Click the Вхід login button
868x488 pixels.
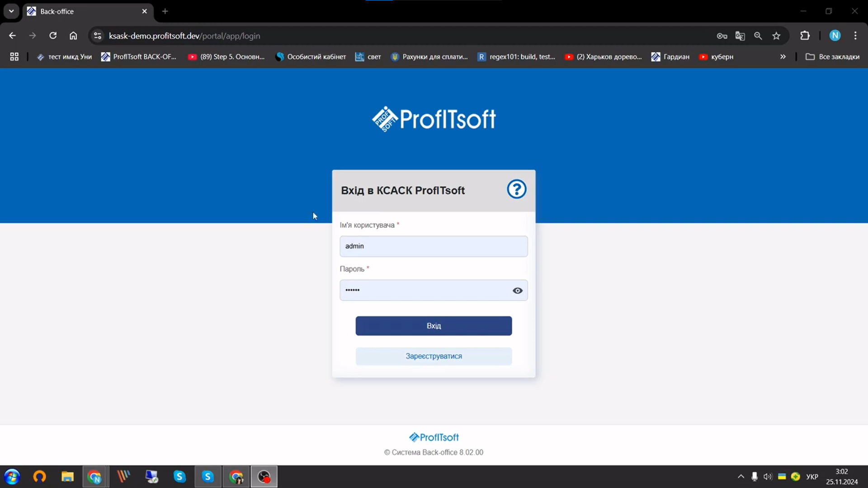pyautogui.click(x=434, y=326)
